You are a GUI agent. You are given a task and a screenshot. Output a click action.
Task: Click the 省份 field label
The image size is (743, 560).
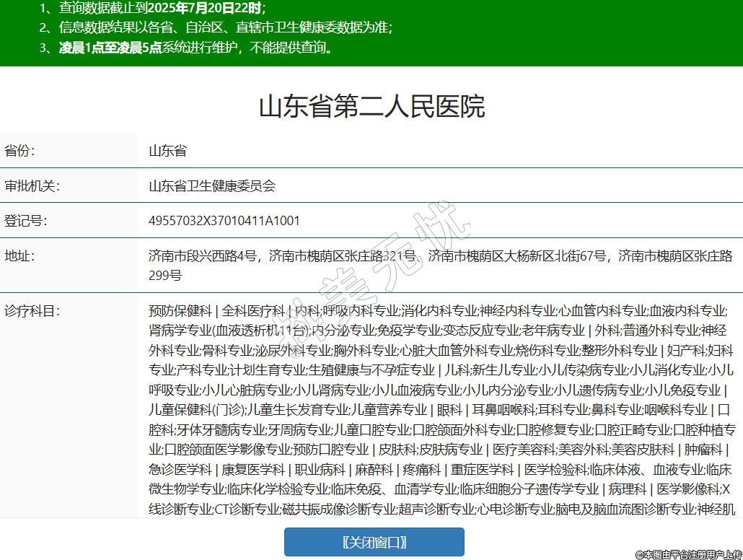[x=20, y=151]
